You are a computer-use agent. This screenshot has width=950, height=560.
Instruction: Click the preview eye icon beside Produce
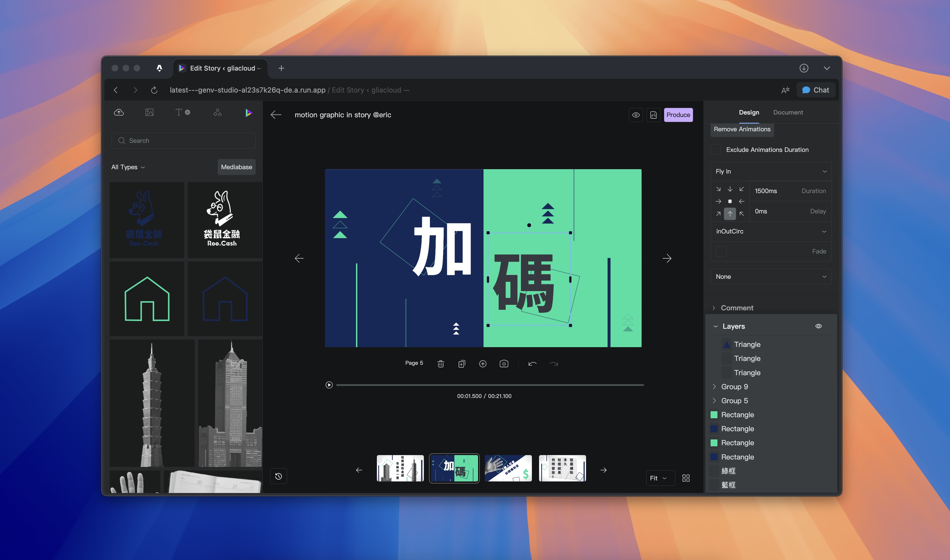point(636,115)
